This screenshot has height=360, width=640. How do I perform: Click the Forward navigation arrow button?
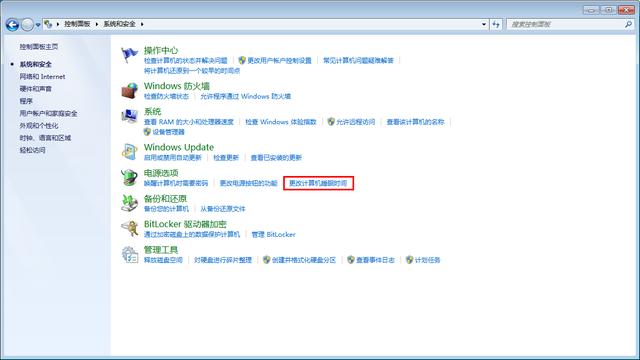point(27,24)
